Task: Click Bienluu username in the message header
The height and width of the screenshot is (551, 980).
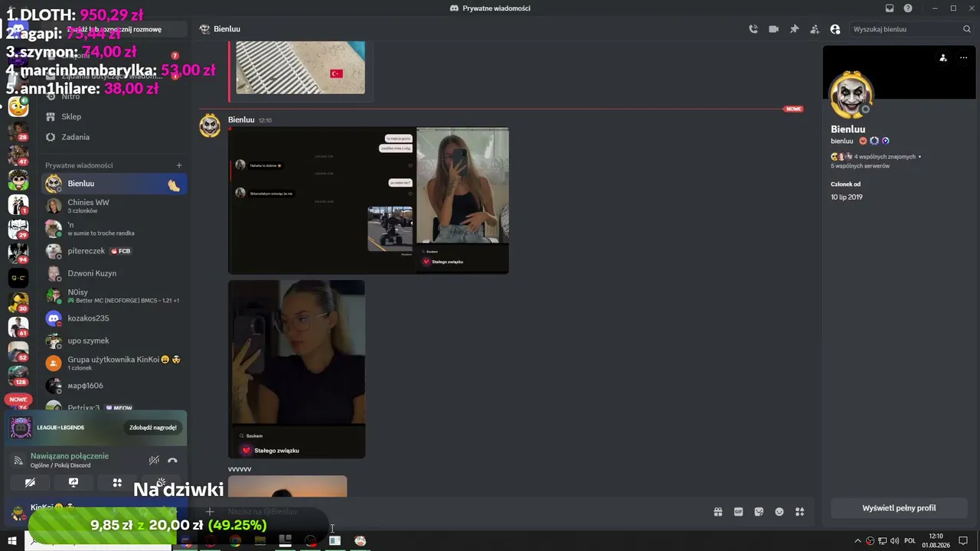Action: click(241, 119)
